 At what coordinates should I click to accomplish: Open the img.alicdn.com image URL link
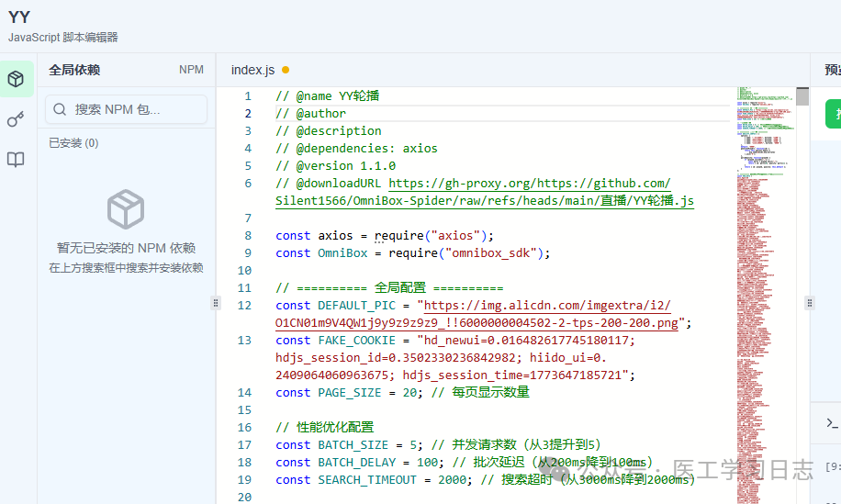coord(546,305)
